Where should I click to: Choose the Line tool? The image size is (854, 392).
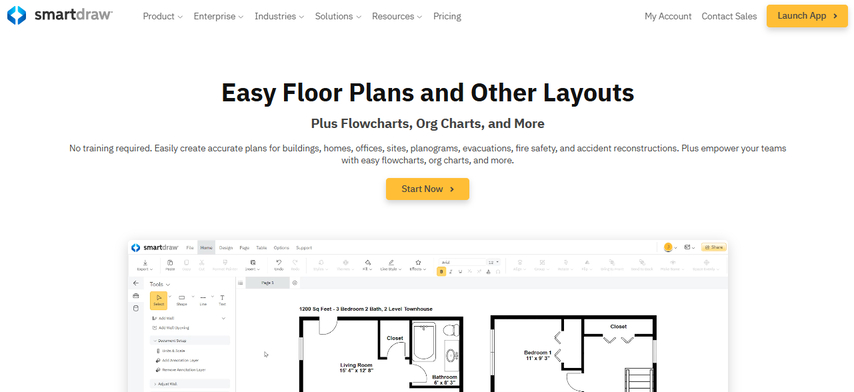tap(203, 300)
